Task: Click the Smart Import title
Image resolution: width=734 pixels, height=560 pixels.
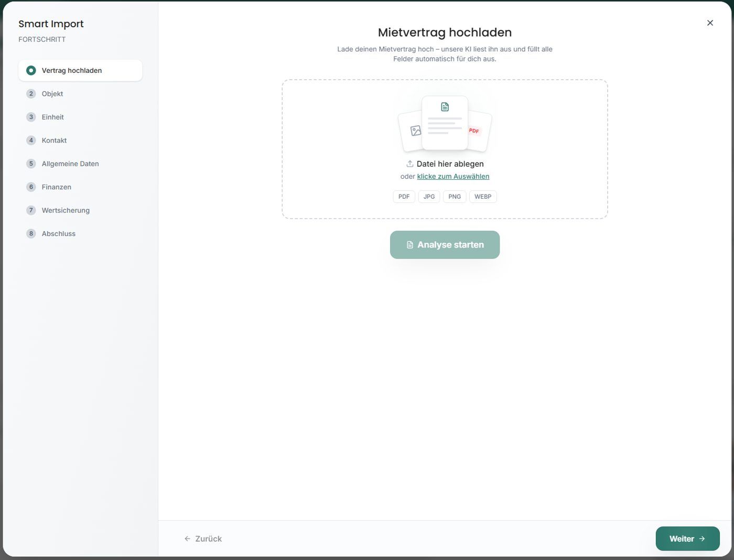Action: click(51, 24)
